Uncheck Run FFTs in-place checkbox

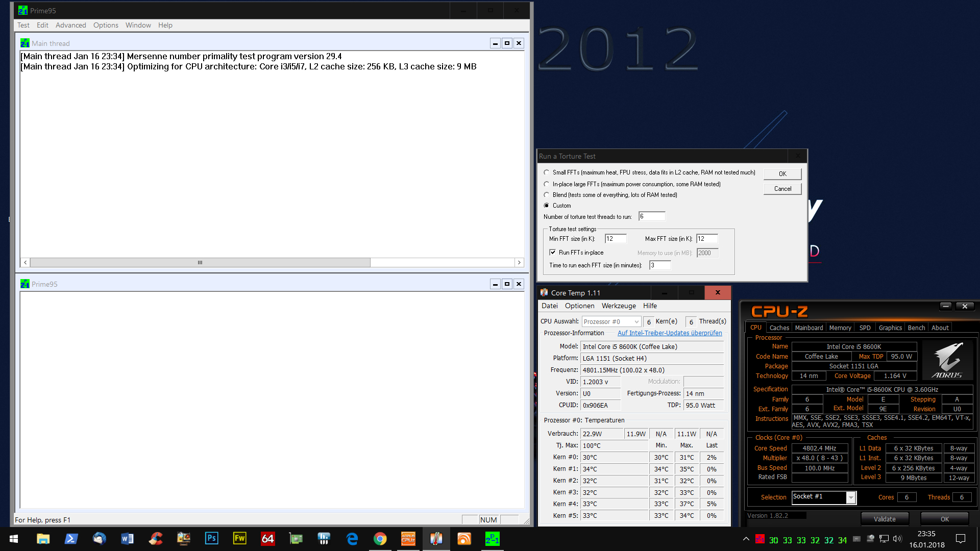click(552, 253)
